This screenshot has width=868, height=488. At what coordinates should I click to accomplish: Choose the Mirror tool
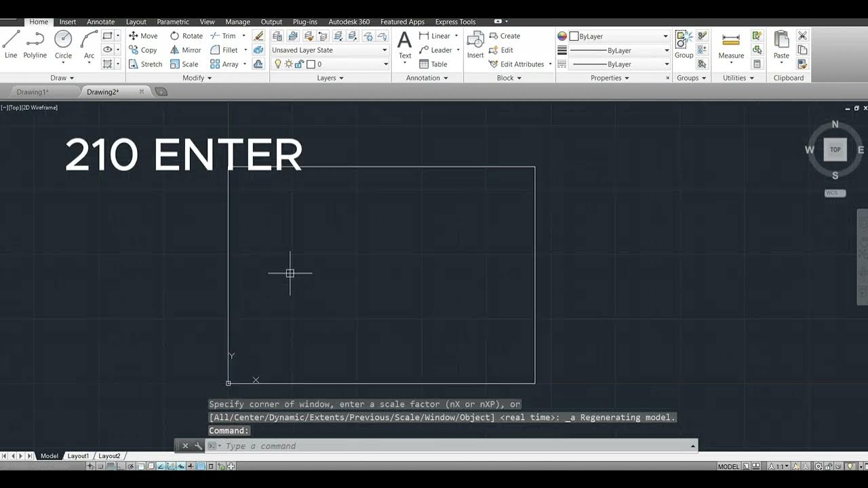[x=185, y=50]
